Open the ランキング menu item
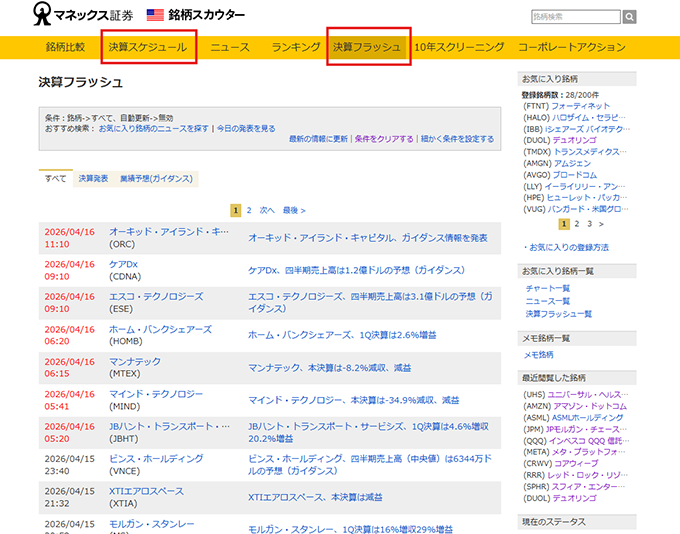The image size is (680, 534). point(295,47)
